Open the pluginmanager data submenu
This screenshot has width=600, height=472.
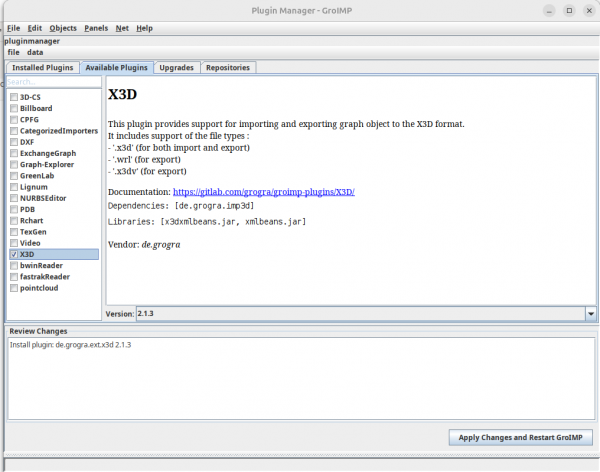(35, 52)
